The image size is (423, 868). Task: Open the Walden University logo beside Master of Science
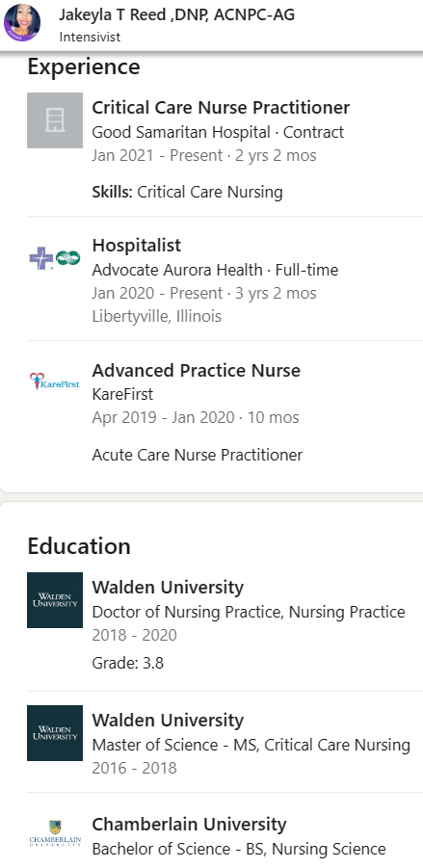pos(55,733)
